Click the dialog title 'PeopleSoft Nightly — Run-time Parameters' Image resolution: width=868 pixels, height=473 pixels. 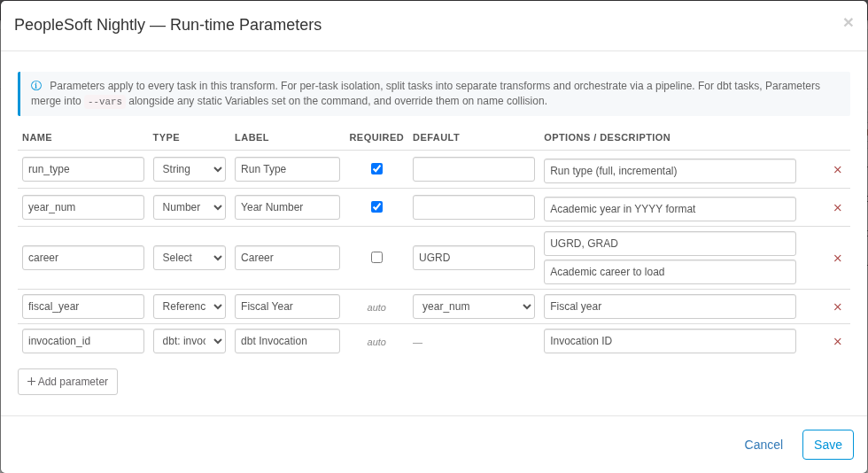tap(167, 25)
